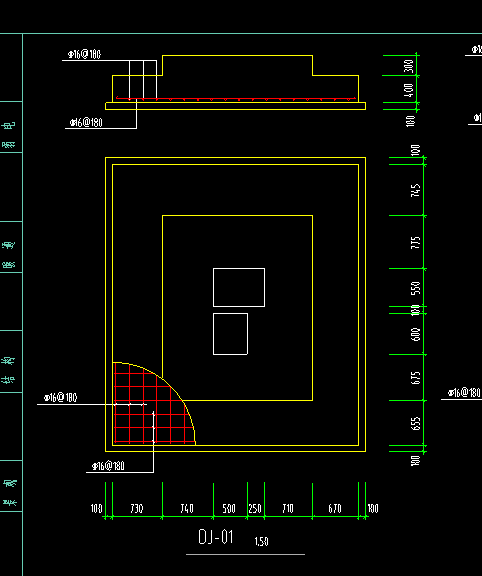Select the Φ16@180 label above the section view leaders

pyautogui.click(x=84, y=54)
